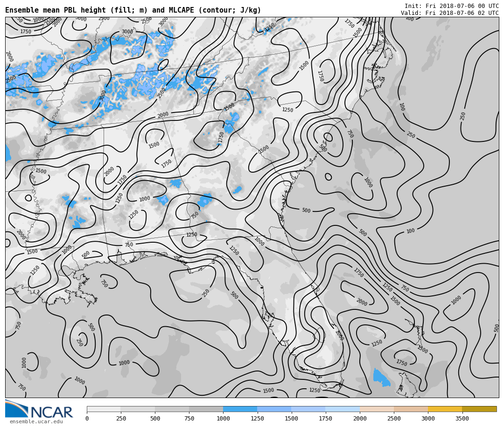Click the NCAR logo
Screen dimensions: 504x427
click(x=39, y=409)
